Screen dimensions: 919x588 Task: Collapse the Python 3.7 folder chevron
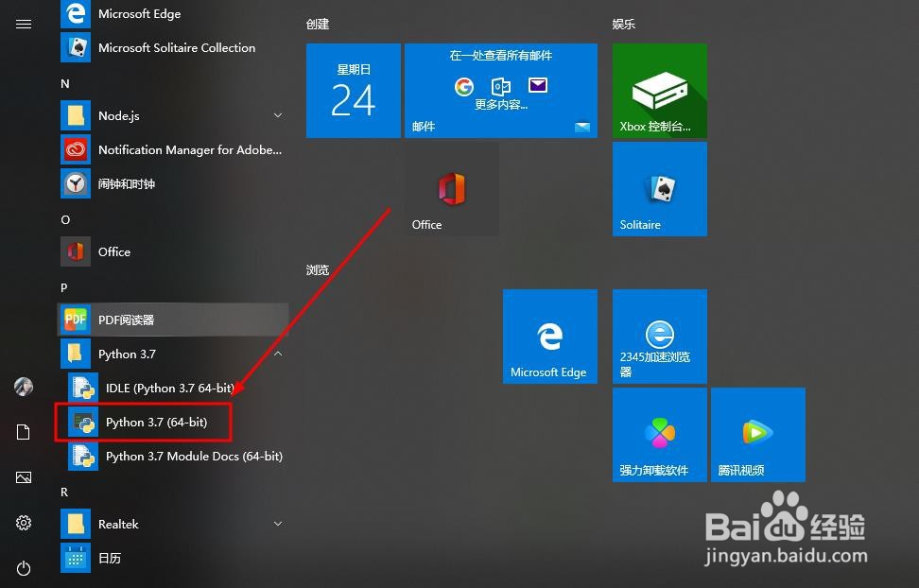click(278, 354)
